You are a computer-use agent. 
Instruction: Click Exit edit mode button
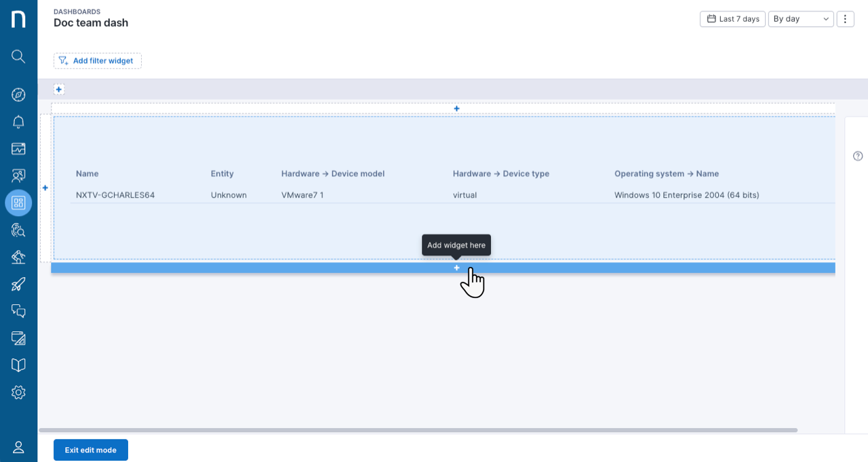pos(91,450)
